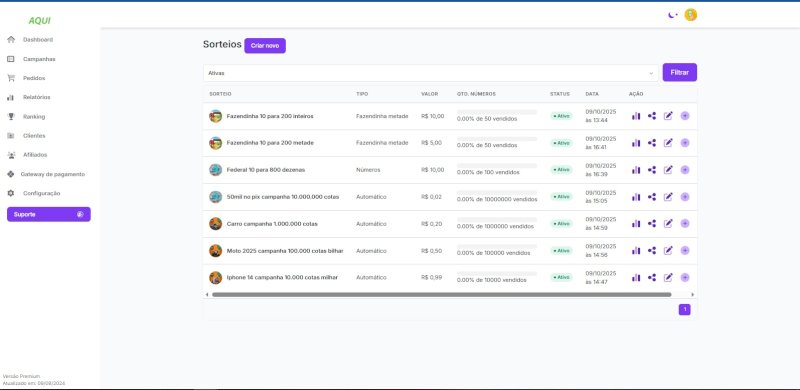Viewport: 800px width, 390px height.
Task: Edit the Carro campanha 1.000.000 cotas raffle
Action: [x=668, y=224]
